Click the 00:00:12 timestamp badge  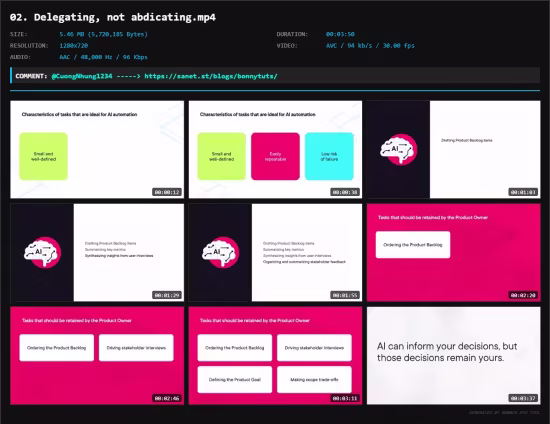click(167, 192)
